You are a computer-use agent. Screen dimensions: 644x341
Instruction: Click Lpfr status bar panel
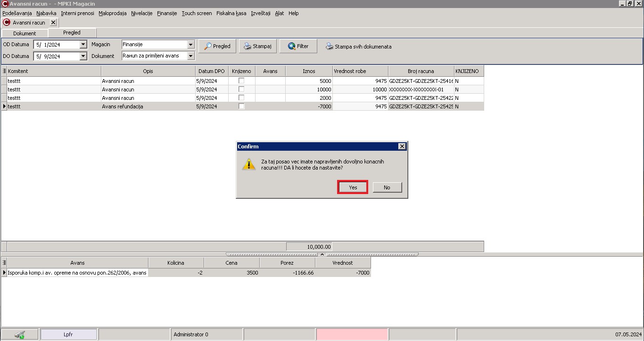pos(69,334)
